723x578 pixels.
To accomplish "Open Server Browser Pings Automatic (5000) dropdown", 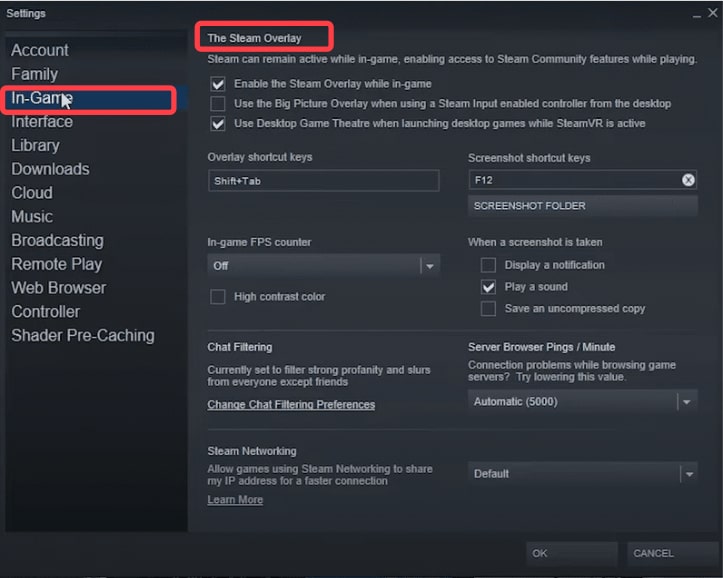I will click(x=582, y=402).
